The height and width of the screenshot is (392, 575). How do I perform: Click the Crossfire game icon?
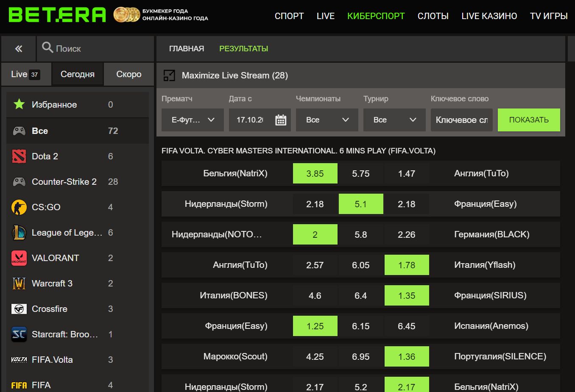[19, 309]
